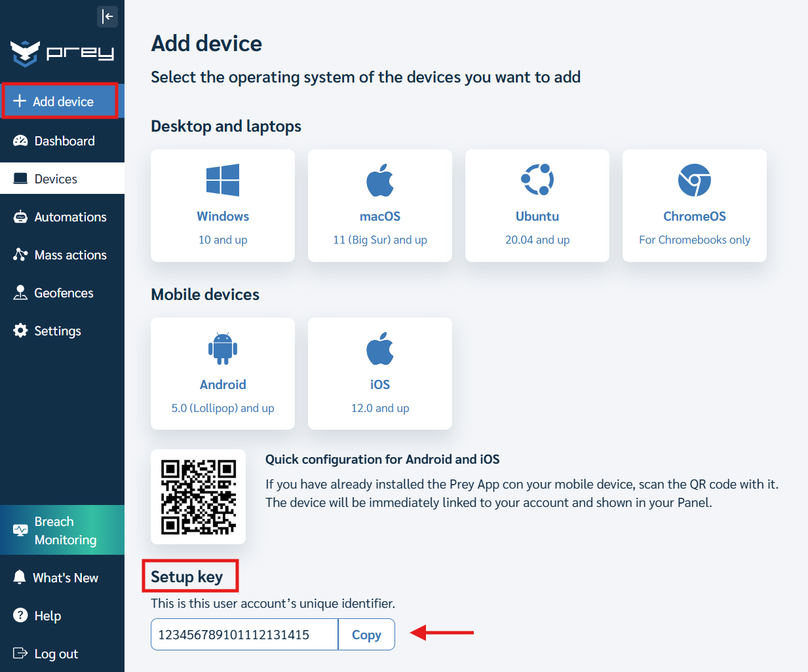Click the Breach Monitoring pulse icon
Viewport: 808px width, 672px height.
point(20,531)
